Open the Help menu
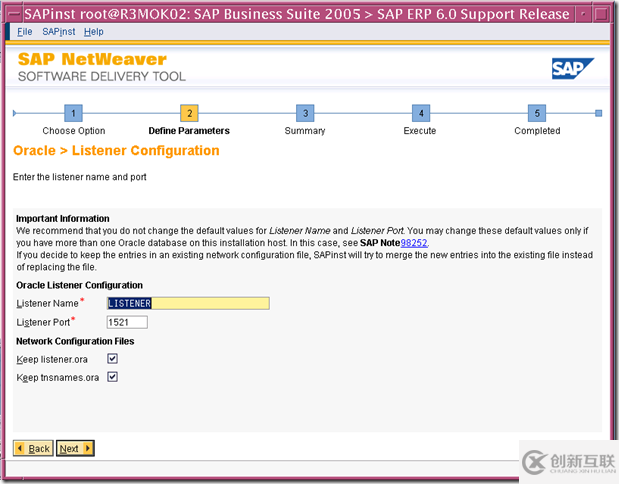The width and height of the screenshot is (619, 484). coord(94,32)
